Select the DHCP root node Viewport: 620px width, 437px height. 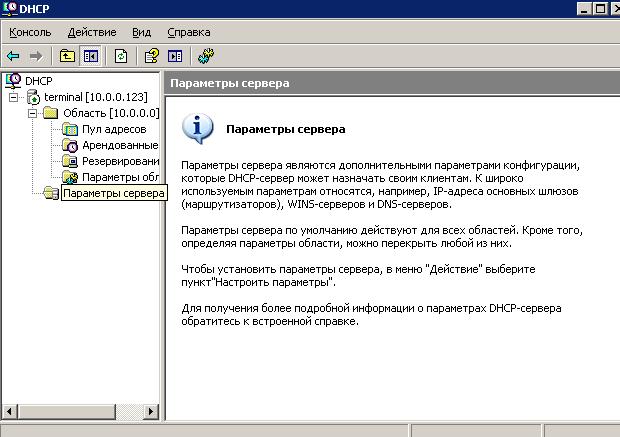click(x=37, y=80)
